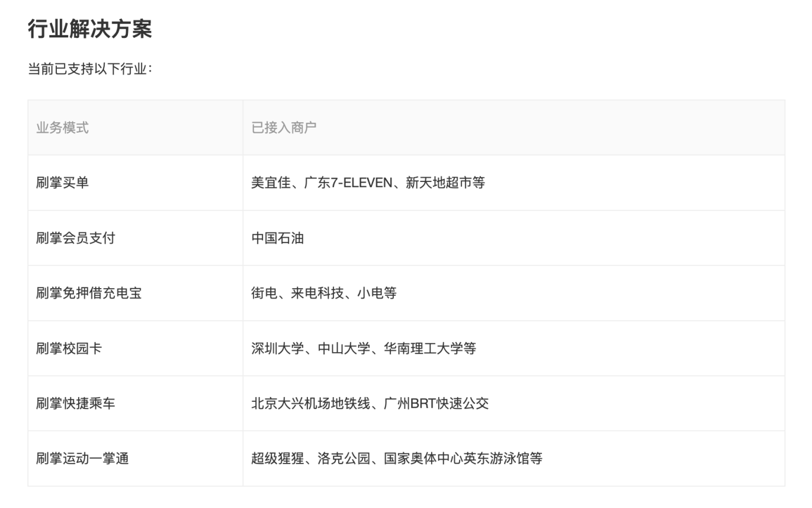Image resolution: width=812 pixels, height=508 pixels.
Task: Select the 刷掌会员支付 cell
Action: 75,238
